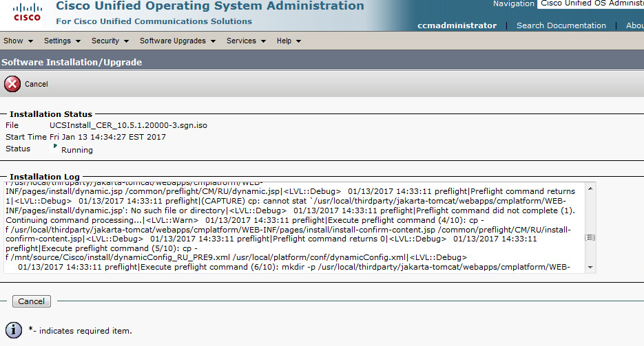644x346 pixels.
Task: Click the 'indicates required item' note
Action: click(x=85, y=331)
